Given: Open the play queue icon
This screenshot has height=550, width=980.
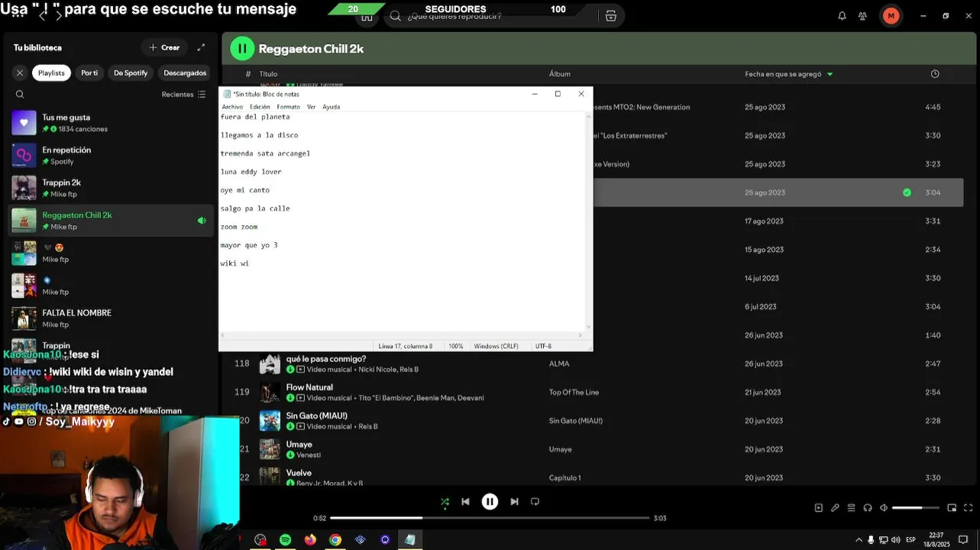Looking at the screenshot, I should click(851, 508).
